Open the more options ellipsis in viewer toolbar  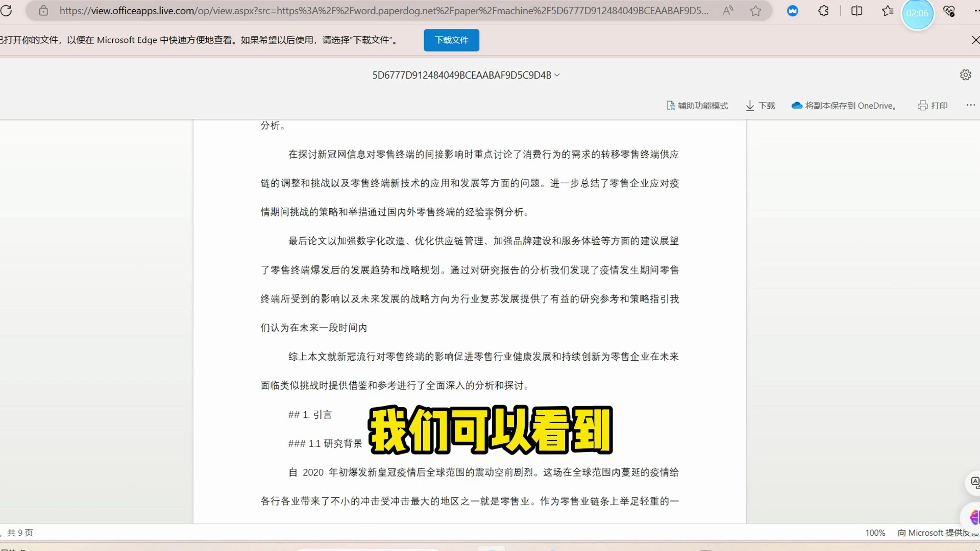point(970,105)
